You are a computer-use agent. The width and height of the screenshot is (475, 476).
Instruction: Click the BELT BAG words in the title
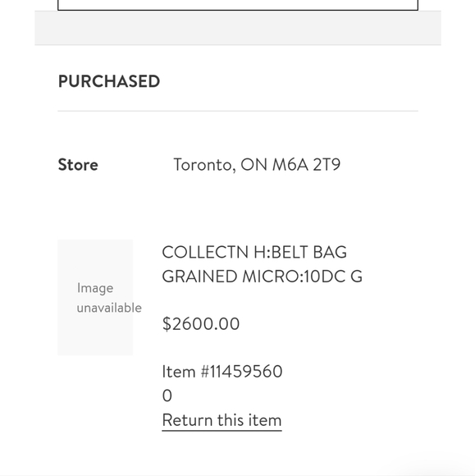309,252
